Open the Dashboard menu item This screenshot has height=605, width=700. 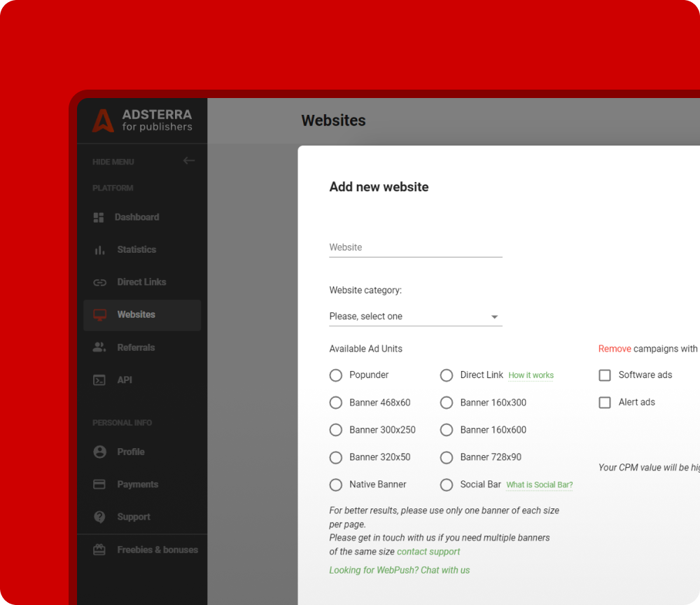coord(136,218)
